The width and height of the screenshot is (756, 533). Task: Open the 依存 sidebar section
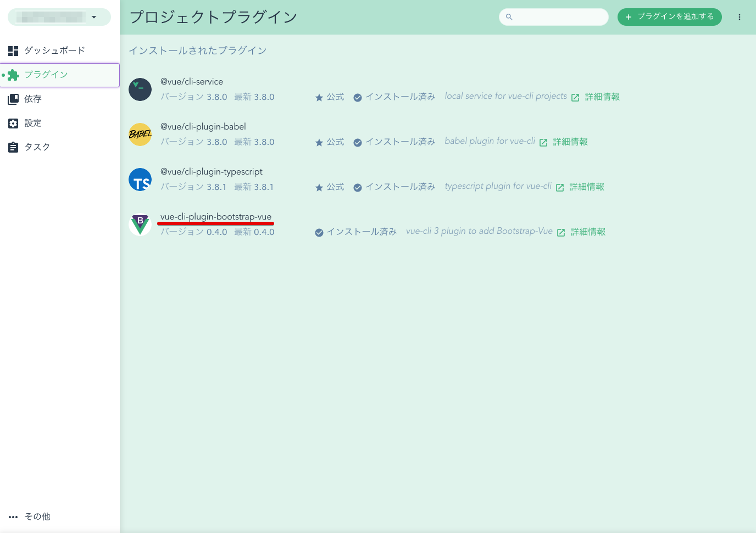pos(59,99)
